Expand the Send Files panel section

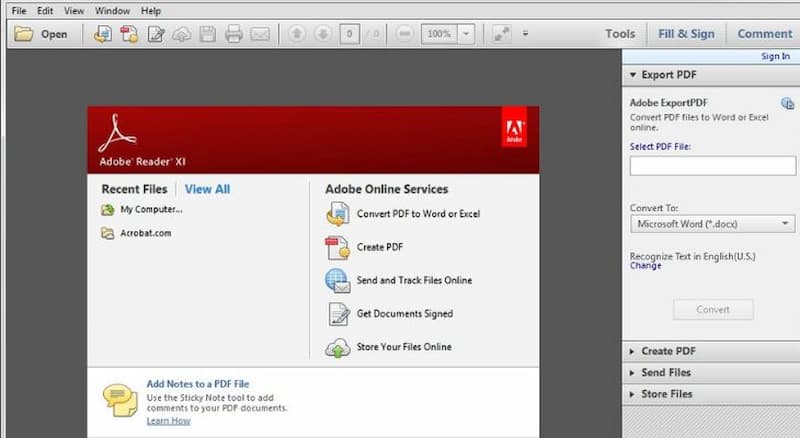point(711,373)
